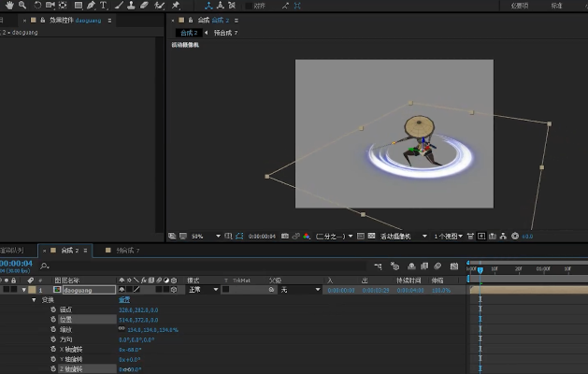The height and width of the screenshot is (374, 588).
Task: Switch to 合成 2 timeline tab
Action: pyautogui.click(x=70, y=251)
